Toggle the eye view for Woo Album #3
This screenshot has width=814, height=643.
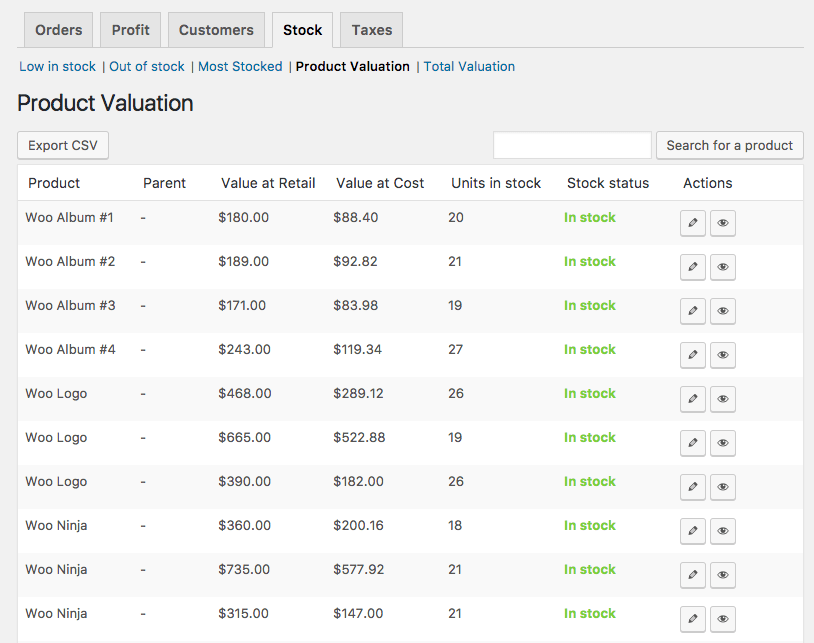coord(722,311)
